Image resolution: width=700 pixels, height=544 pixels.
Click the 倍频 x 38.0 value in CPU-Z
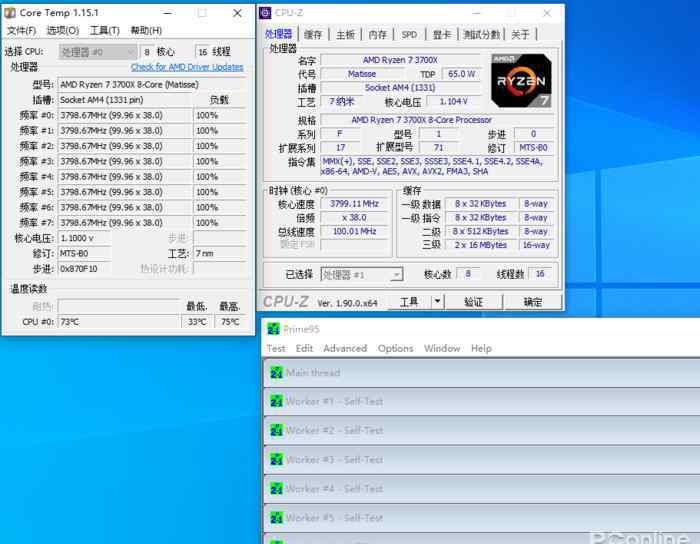354,218
